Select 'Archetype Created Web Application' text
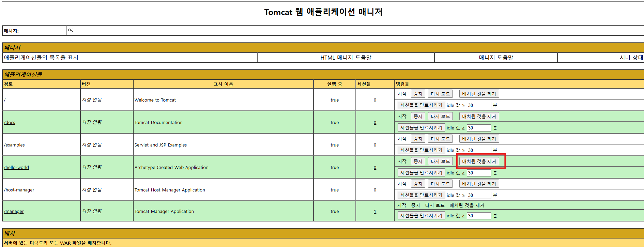This screenshot has height=247, width=644. tap(171, 168)
